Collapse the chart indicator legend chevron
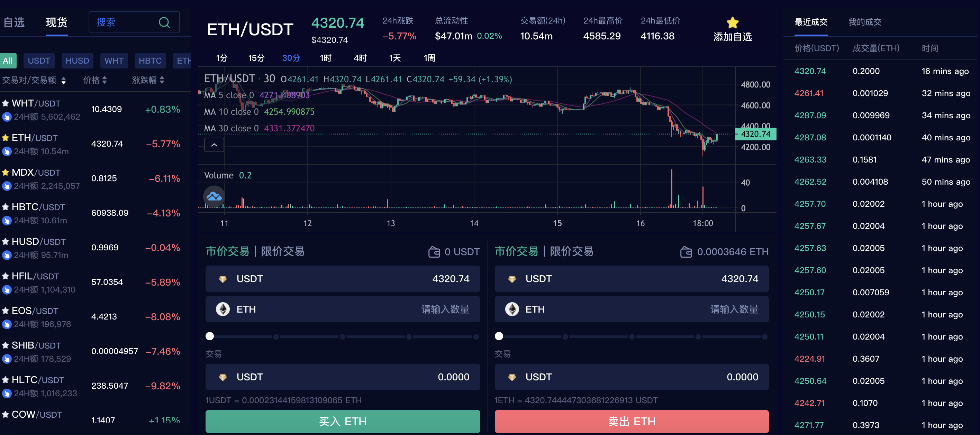This screenshot has width=980, height=435. [x=214, y=145]
